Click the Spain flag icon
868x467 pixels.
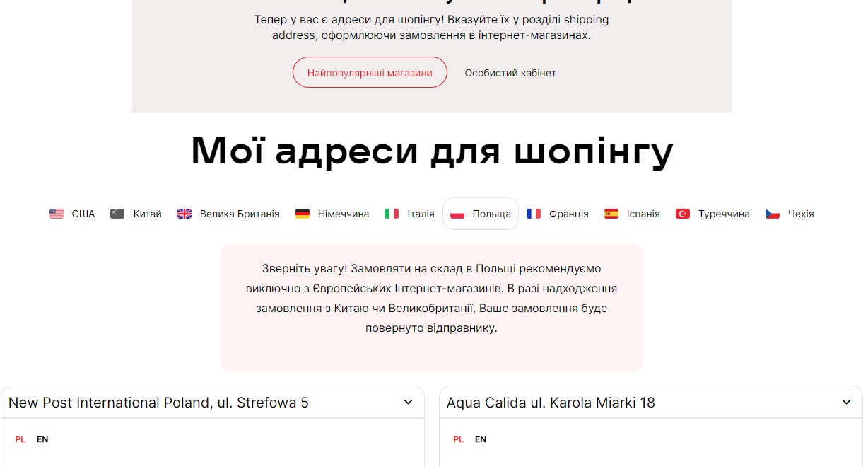pos(610,213)
